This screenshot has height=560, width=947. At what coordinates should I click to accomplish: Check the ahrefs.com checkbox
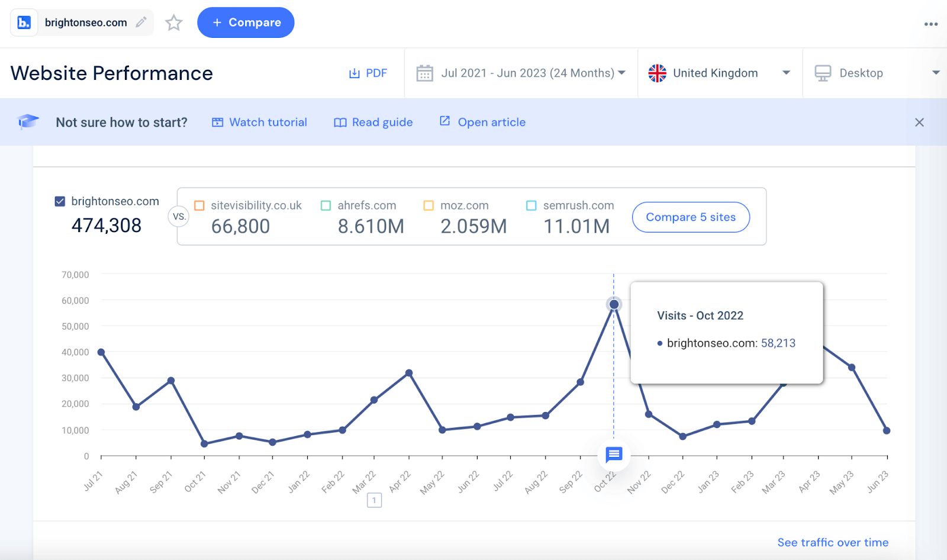pos(326,205)
